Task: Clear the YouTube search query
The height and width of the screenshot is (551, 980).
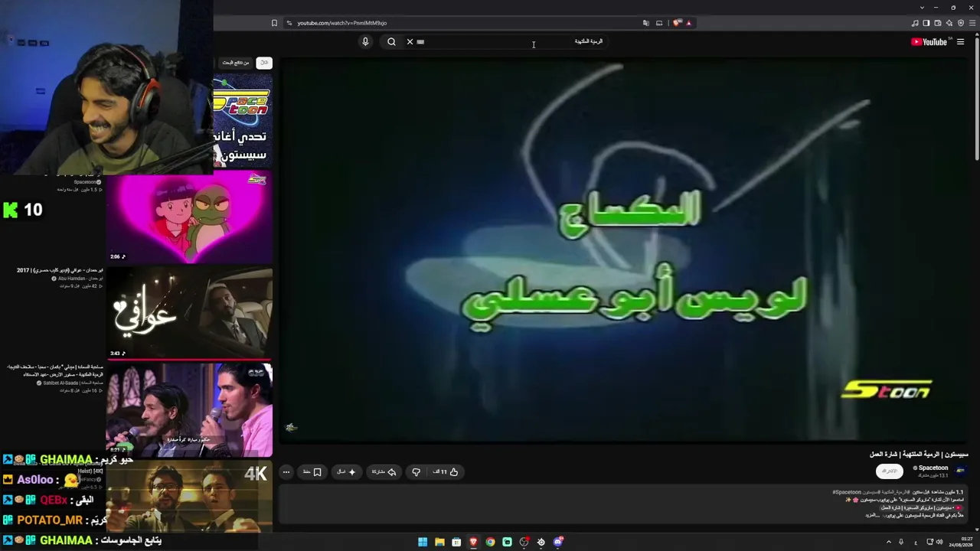Action: click(x=410, y=42)
